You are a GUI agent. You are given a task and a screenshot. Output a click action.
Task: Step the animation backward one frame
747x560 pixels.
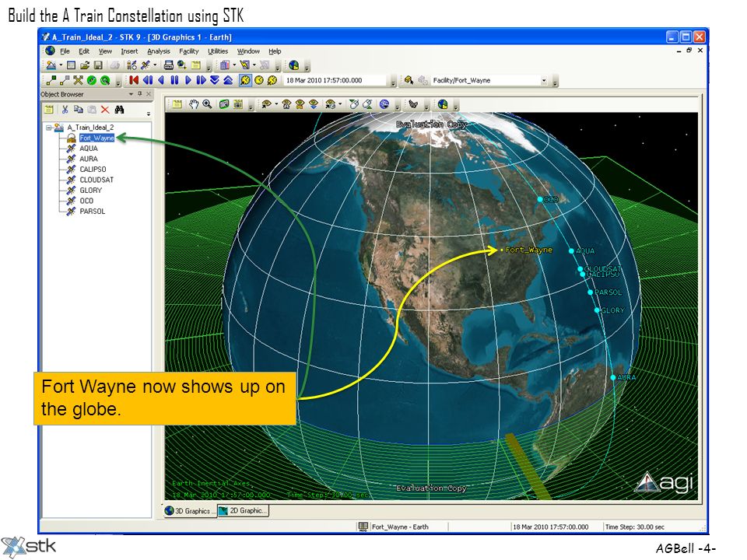[148, 80]
